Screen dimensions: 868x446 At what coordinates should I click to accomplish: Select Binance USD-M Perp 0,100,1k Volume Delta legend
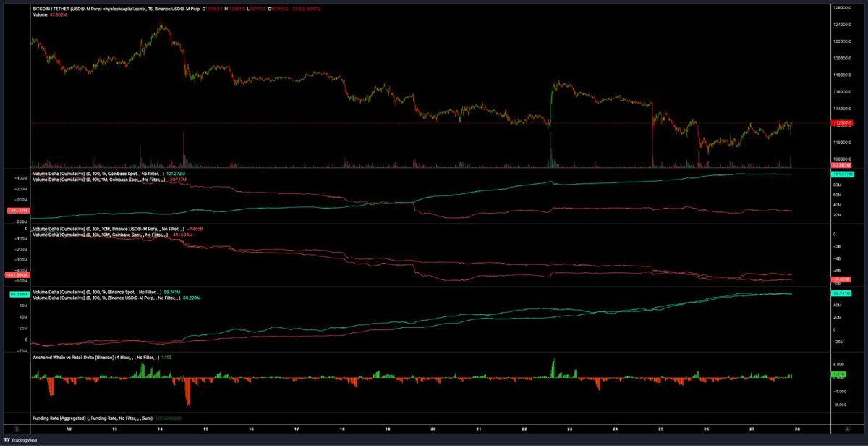[116, 298]
